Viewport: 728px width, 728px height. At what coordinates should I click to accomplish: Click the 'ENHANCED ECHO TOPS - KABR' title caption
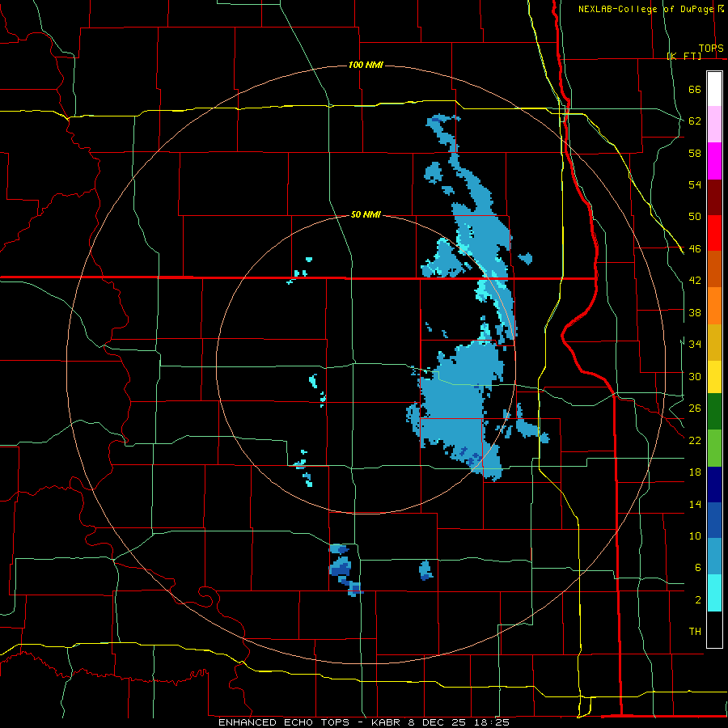pos(311,722)
